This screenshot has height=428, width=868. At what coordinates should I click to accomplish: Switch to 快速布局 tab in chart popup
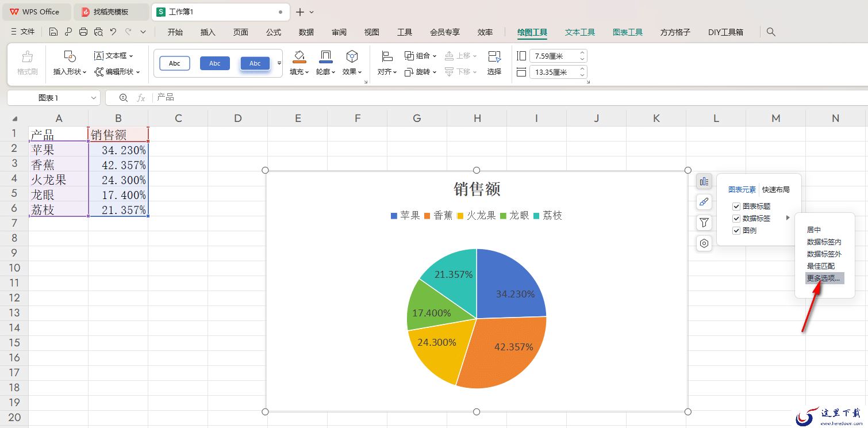click(x=775, y=189)
